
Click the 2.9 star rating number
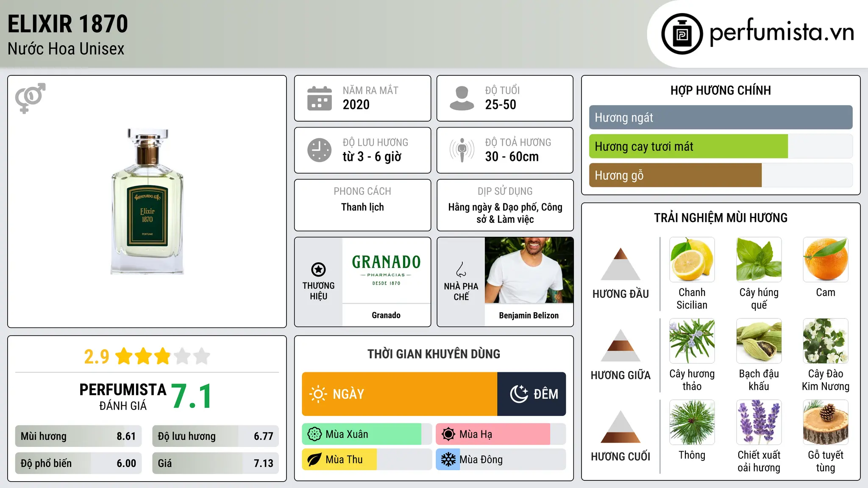tap(97, 357)
